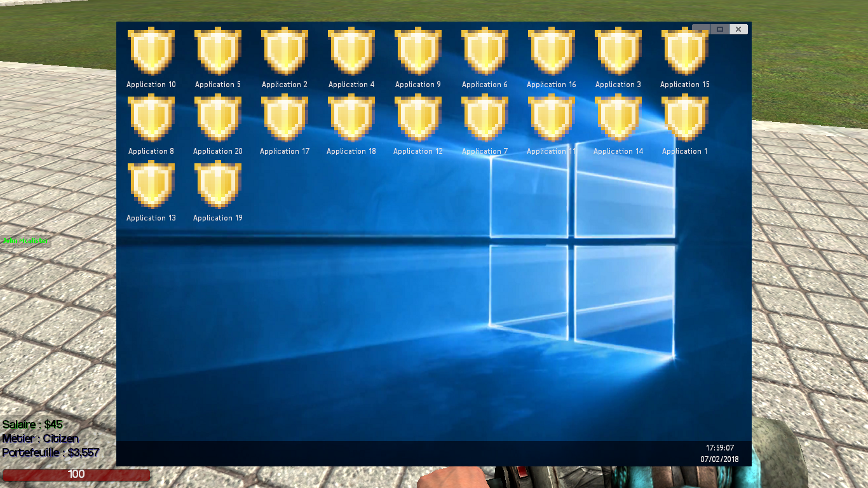The height and width of the screenshot is (488, 868).
Task: Open the Application 5 shield icon
Action: [218, 51]
